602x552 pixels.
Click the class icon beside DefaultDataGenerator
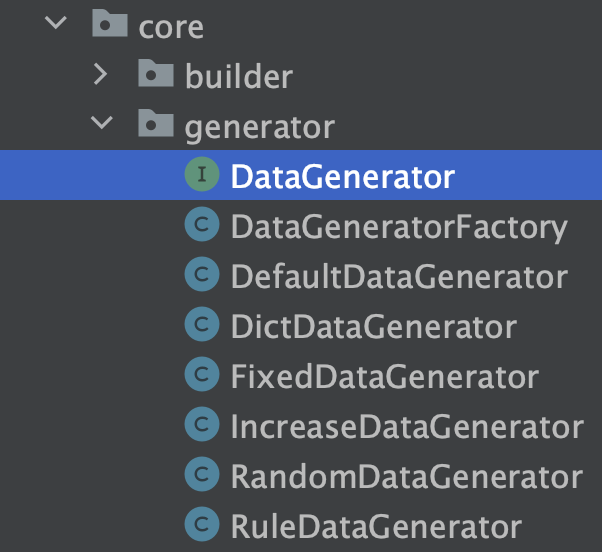(x=202, y=276)
